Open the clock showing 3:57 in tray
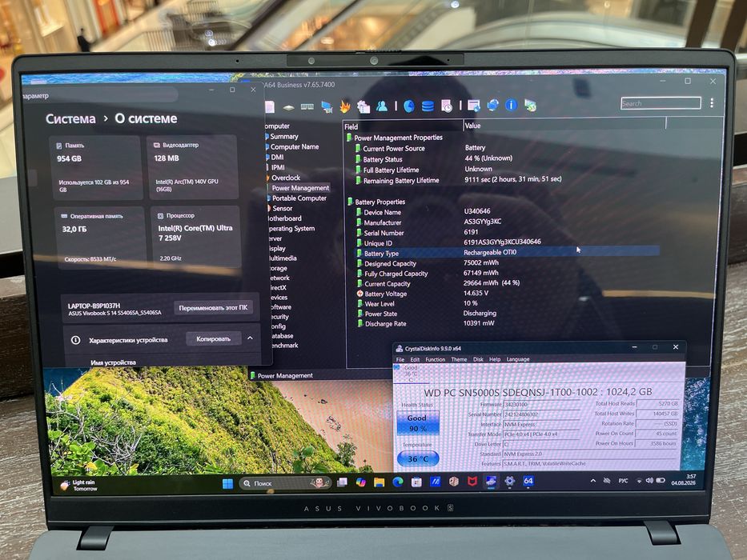The image size is (747, 560). click(x=684, y=479)
